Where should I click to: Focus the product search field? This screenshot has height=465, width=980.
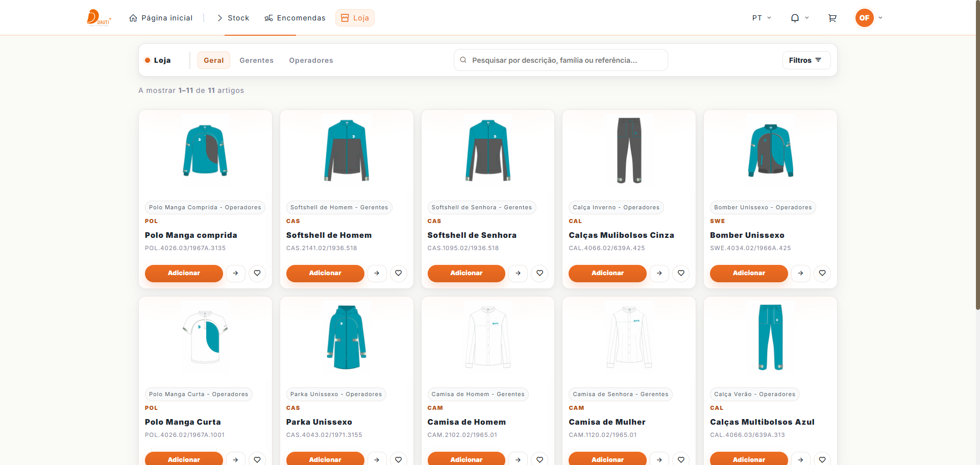567,60
